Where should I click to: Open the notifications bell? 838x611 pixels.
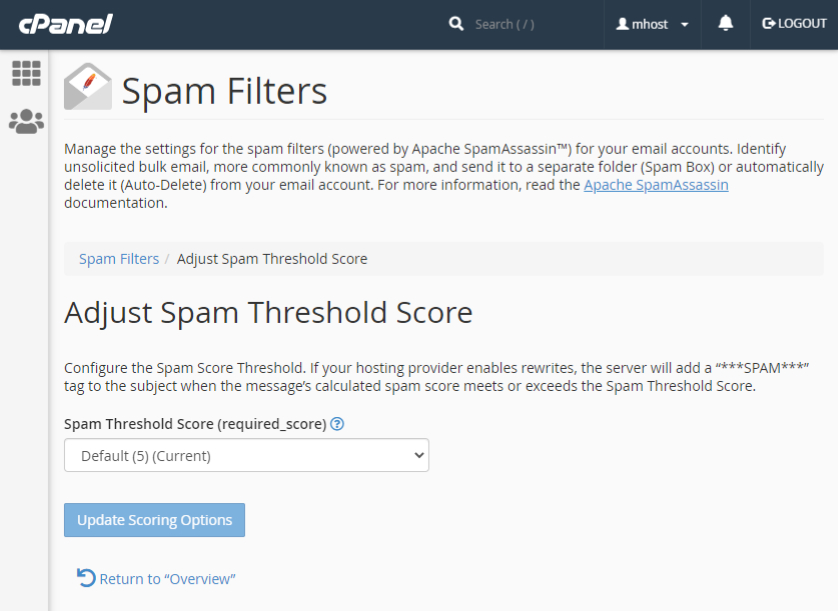coord(726,24)
